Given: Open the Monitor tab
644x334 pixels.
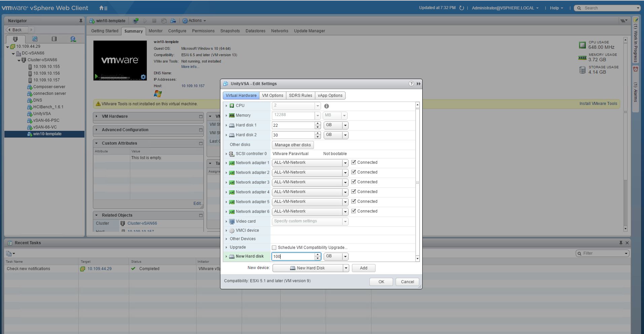Looking at the screenshot, I should coord(155,31).
